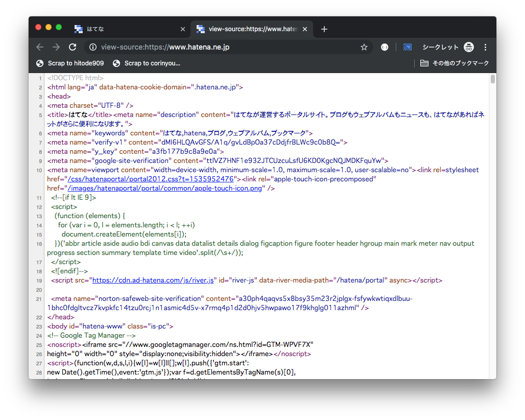Open the Scrap to hitode909 bookmarklet

(x=70, y=63)
